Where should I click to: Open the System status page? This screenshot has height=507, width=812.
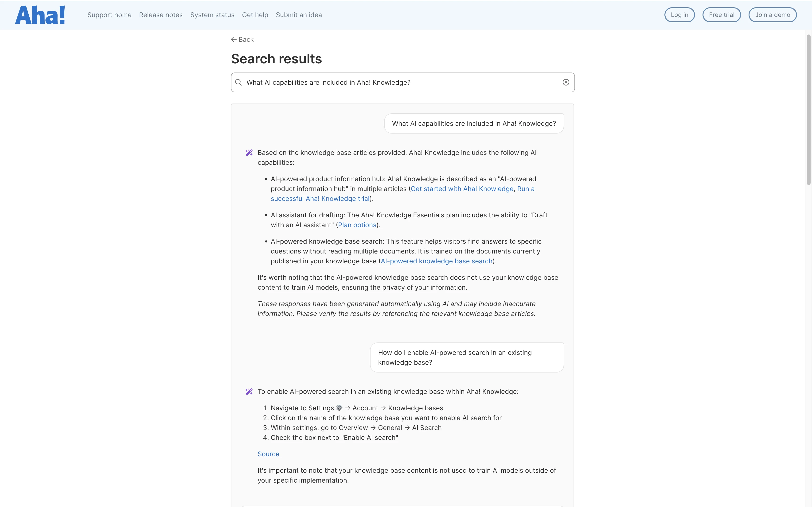point(212,15)
